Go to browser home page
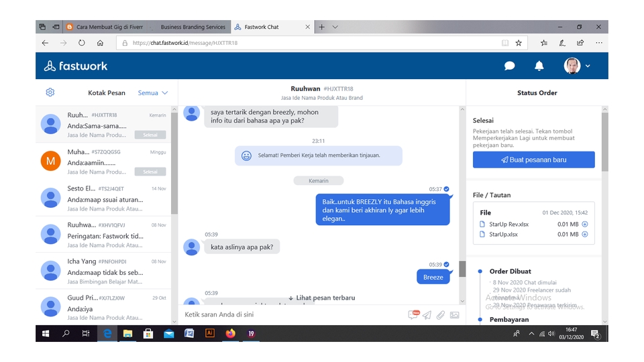The height and width of the screenshot is (362, 644). coord(100,43)
